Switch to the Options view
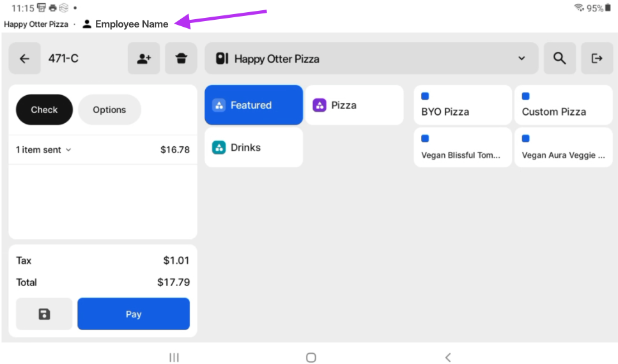 coord(109,110)
